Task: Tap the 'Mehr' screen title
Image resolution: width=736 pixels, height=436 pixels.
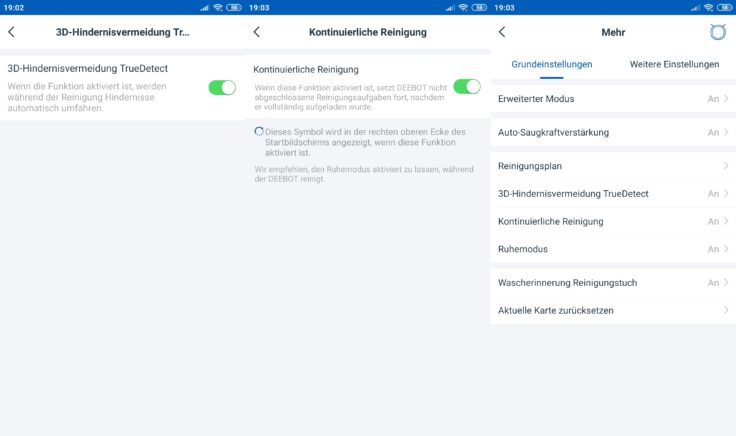Action: (613, 32)
